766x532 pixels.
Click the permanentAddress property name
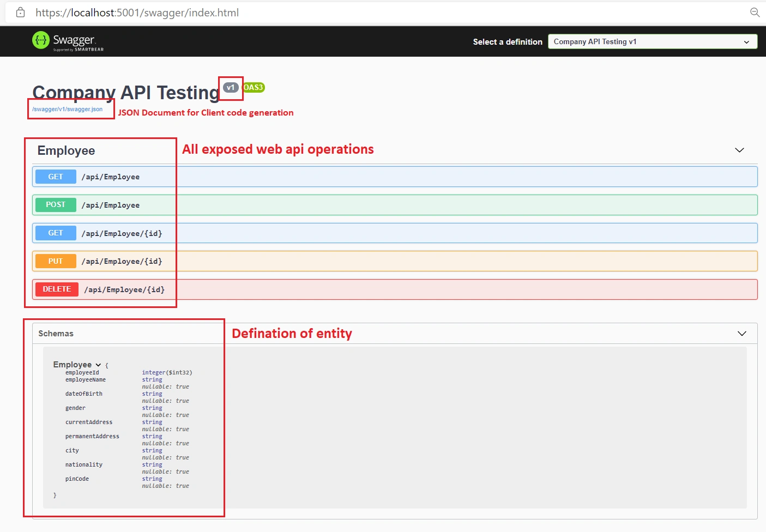tap(92, 437)
